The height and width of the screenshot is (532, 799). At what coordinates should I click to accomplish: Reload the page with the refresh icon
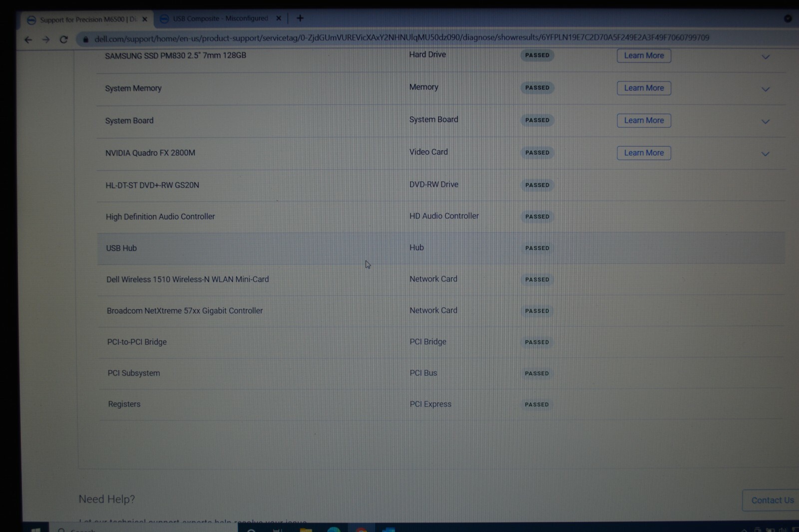63,39
